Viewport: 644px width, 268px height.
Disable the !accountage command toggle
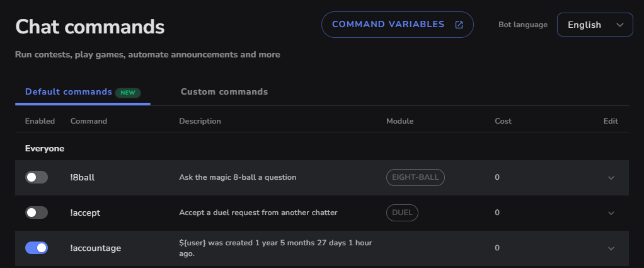pos(37,248)
